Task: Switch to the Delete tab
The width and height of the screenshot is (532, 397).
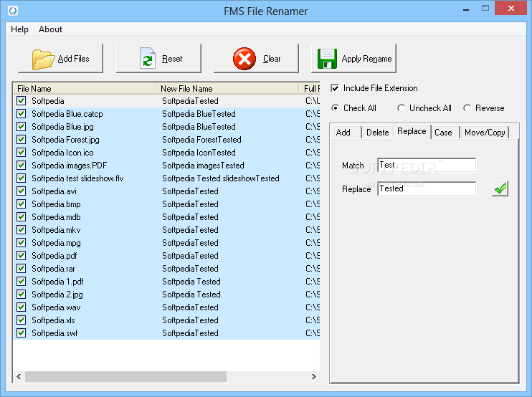Action: click(x=377, y=133)
